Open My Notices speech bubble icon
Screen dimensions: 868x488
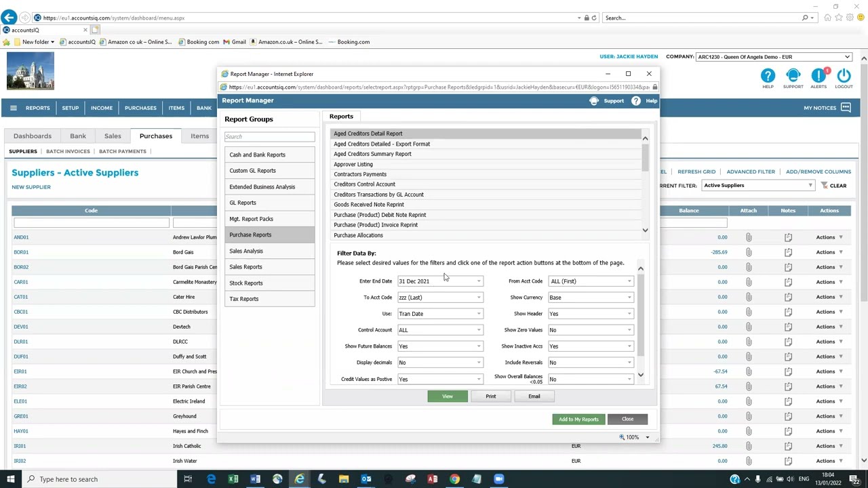pos(845,107)
